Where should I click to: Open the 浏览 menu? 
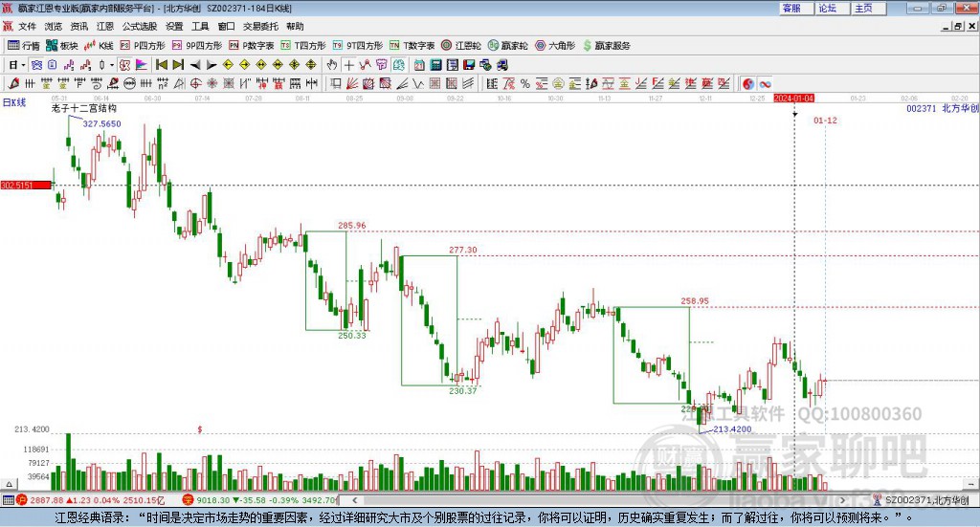point(54,26)
